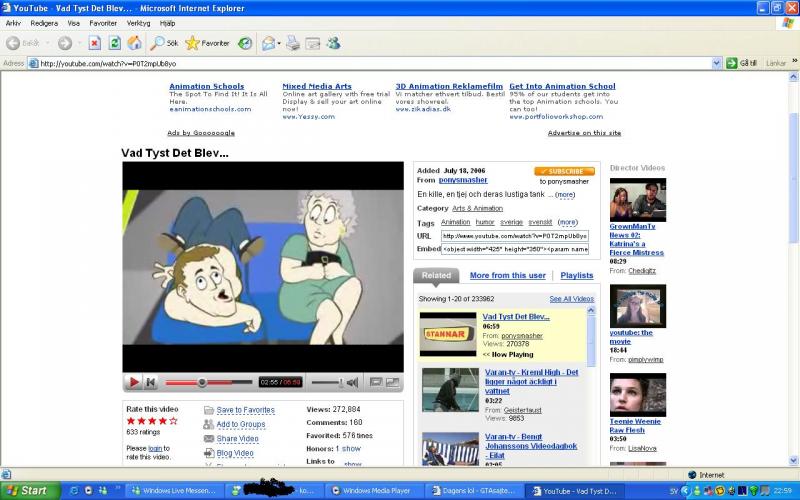Expand the tags list with (more)
The width and height of the screenshot is (800, 500).
click(x=568, y=222)
